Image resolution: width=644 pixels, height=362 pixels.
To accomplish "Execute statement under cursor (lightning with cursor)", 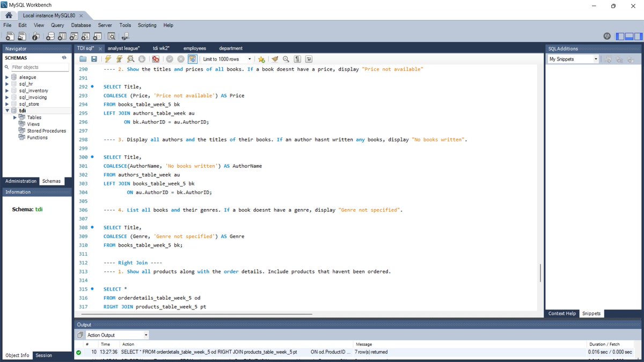I will tap(120, 59).
